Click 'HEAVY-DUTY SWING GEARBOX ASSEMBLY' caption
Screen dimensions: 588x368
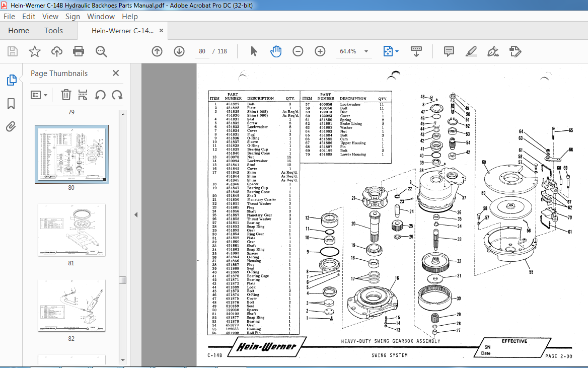coord(390,341)
